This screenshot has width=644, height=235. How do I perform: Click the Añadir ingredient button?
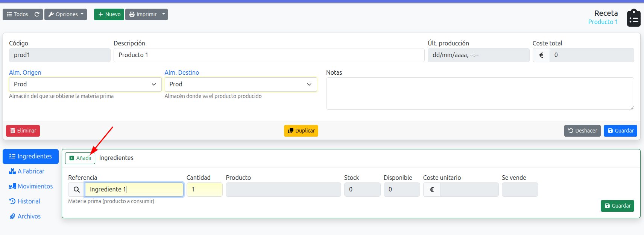point(80,158)
